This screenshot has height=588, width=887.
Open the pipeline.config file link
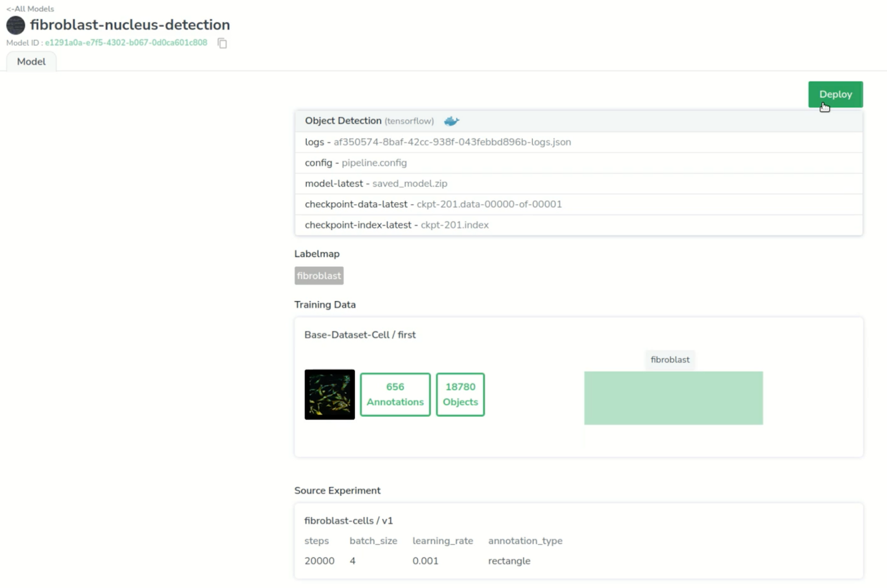coord(374,163)
